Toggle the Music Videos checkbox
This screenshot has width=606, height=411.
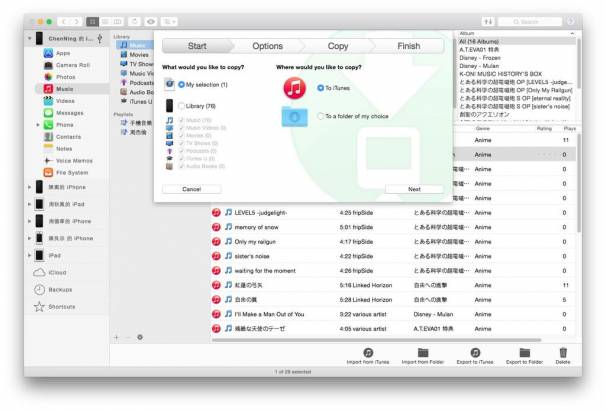pyautogui.click(x=181, y=128)
